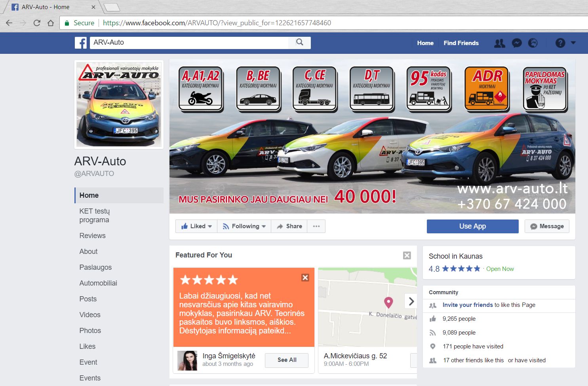Open the friend requests icon
Viewport: 588px width, 386px height.
(x=500, y=43)
